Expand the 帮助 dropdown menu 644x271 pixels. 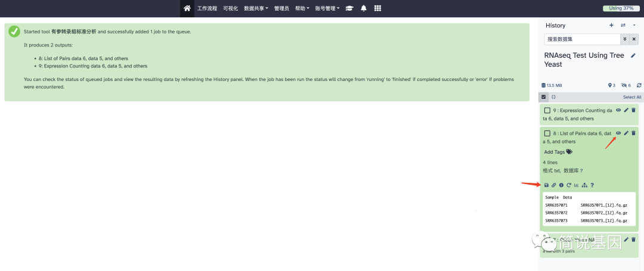click(x=302, y=8)
